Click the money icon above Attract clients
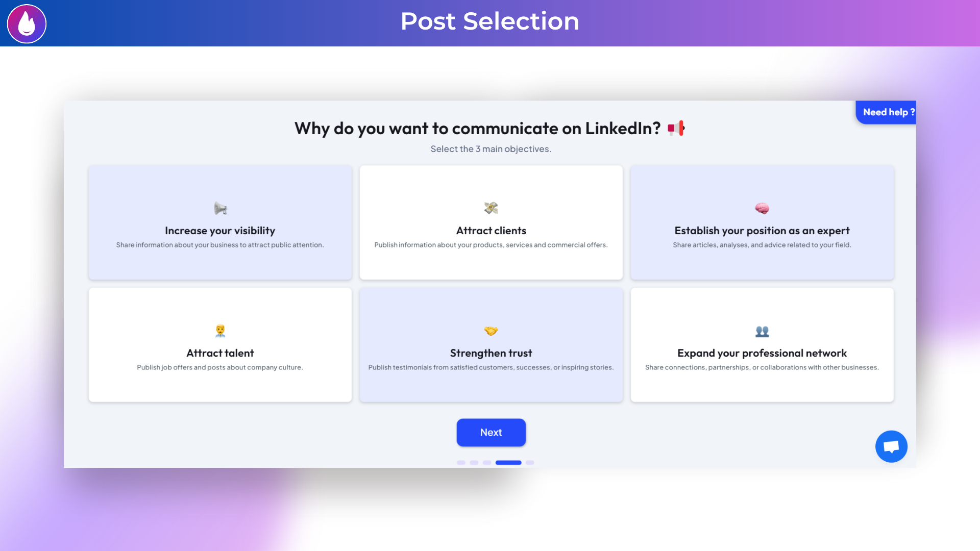 [x=491, y=208]
